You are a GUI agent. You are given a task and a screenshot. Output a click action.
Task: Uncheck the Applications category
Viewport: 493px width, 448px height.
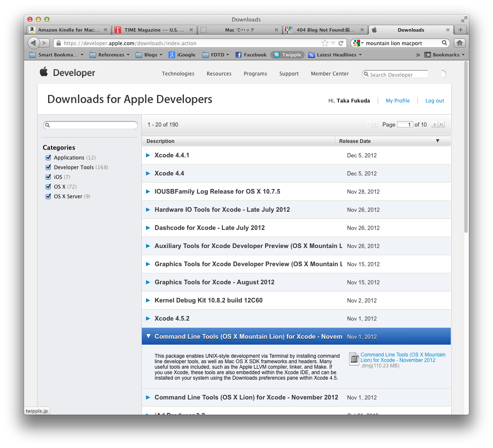[48, 157]
